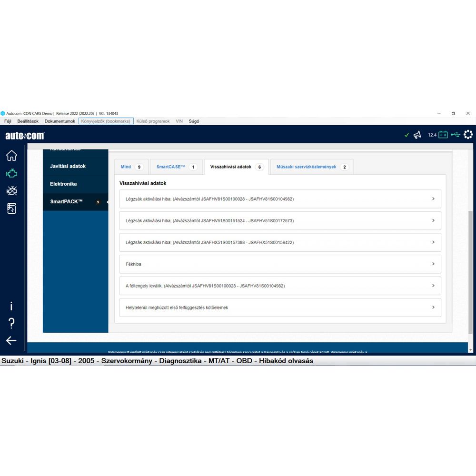476x476 pixels.
Task: Click the megaphone notifications icon
Action: (x=417, y=135)
